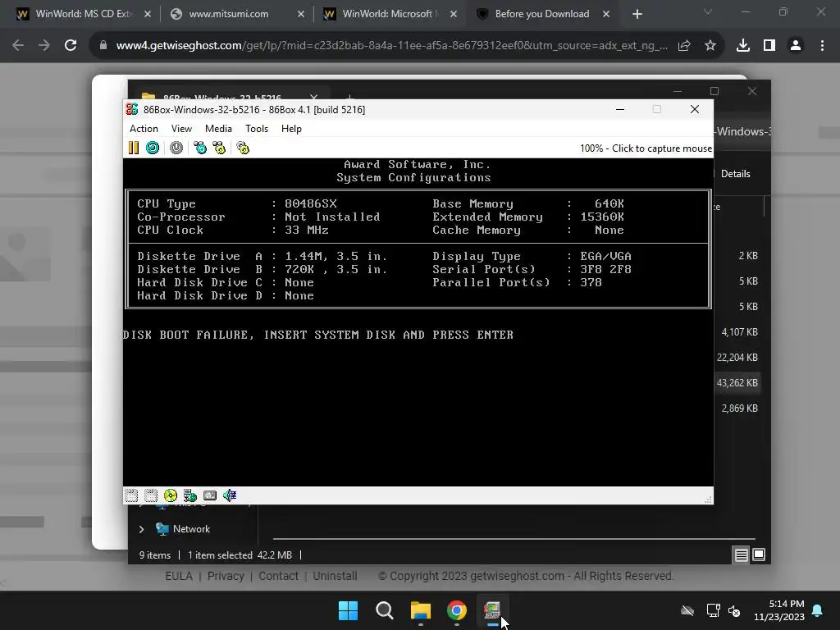Open the 86Box Help menu
The height and width of the screenshot is (630, 840).
(291, 129)
